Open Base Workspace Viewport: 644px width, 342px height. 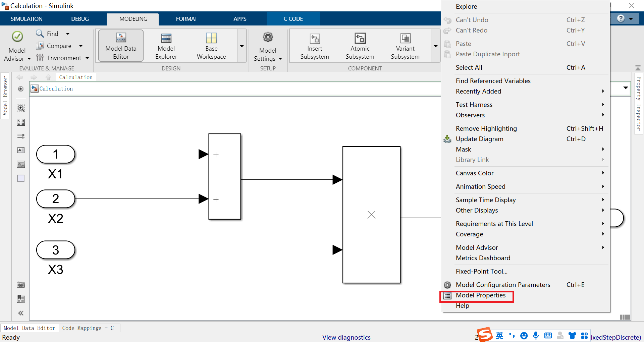[x=211, y=46]
